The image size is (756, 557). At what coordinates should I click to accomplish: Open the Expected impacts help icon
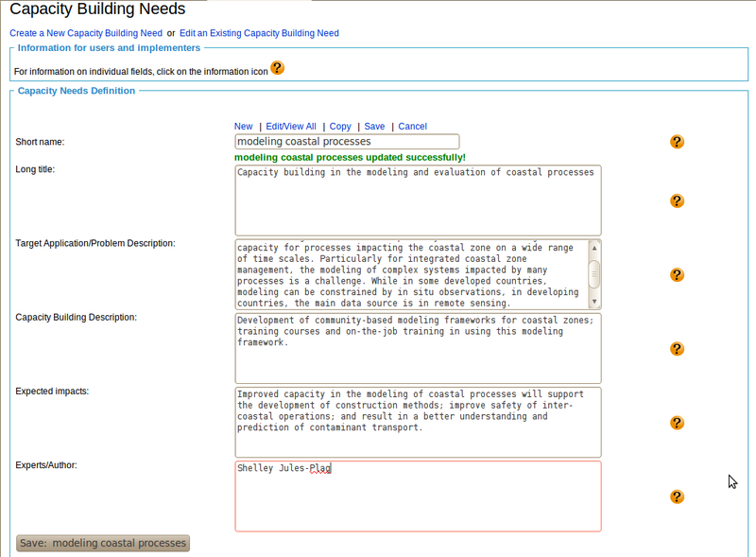pos(677,423)
